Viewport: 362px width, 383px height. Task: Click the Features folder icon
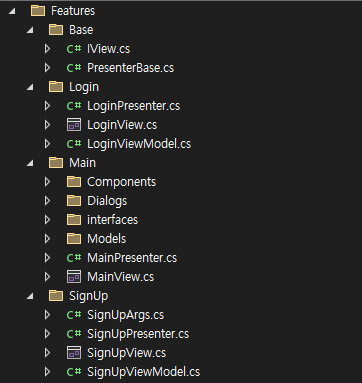38,11
